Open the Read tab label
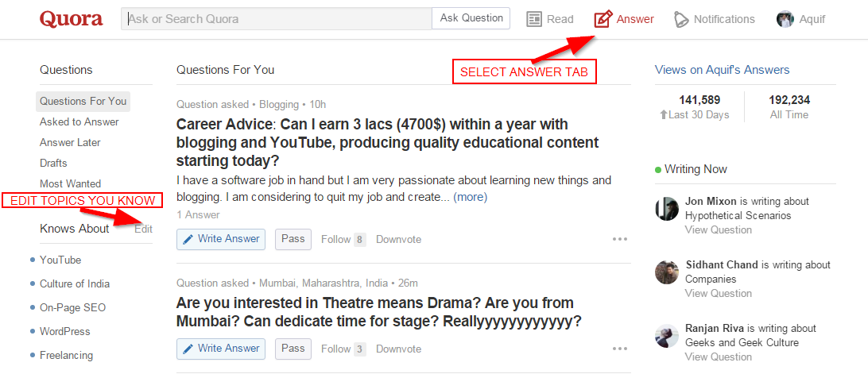Viewport: 868px width, 374px height. click(x=560, y=19)
